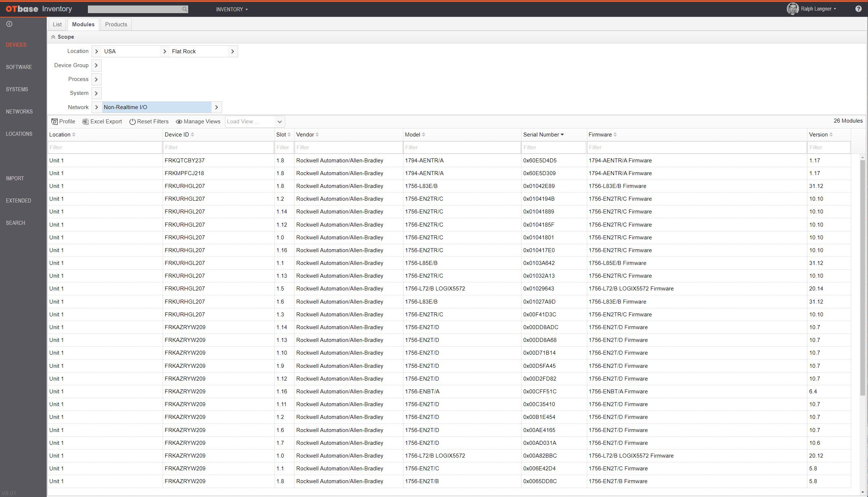The height and width of the screenshot is (497, 868).
Task: Expand the Network root chevron
Action: [x=96, y=107]
